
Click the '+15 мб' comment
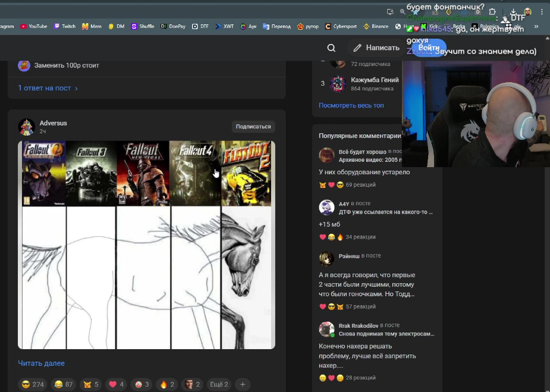329,225
